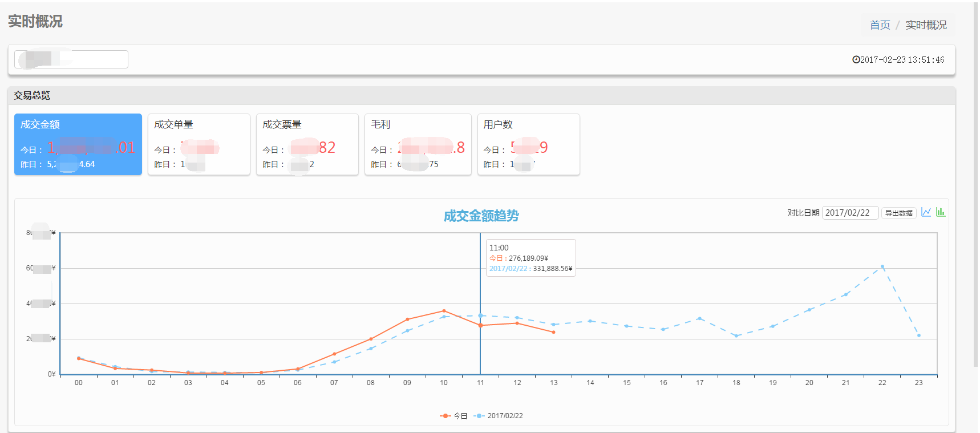Click the 0¥ y-axis label

[x=52, y=374]
